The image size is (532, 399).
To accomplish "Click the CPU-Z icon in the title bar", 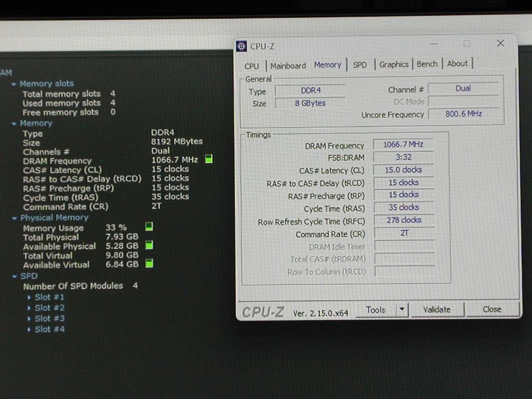I will [x=241, y=46].
